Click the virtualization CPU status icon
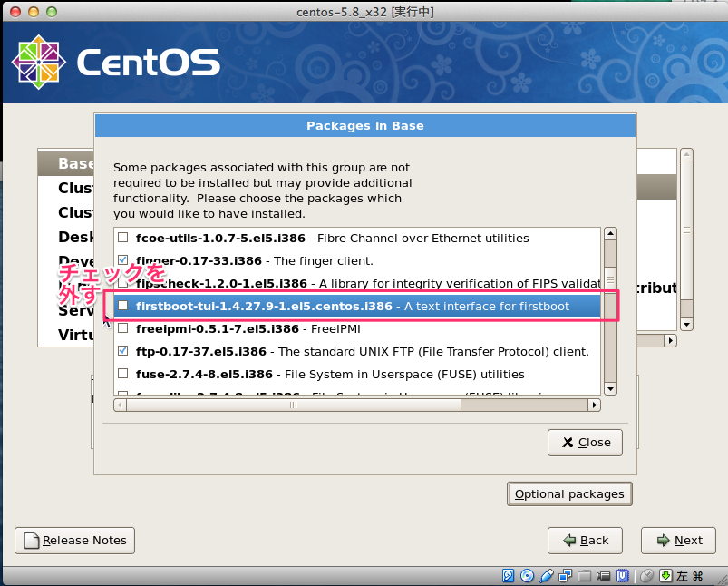Screen dimensions: 728x586 coord(622,576)
